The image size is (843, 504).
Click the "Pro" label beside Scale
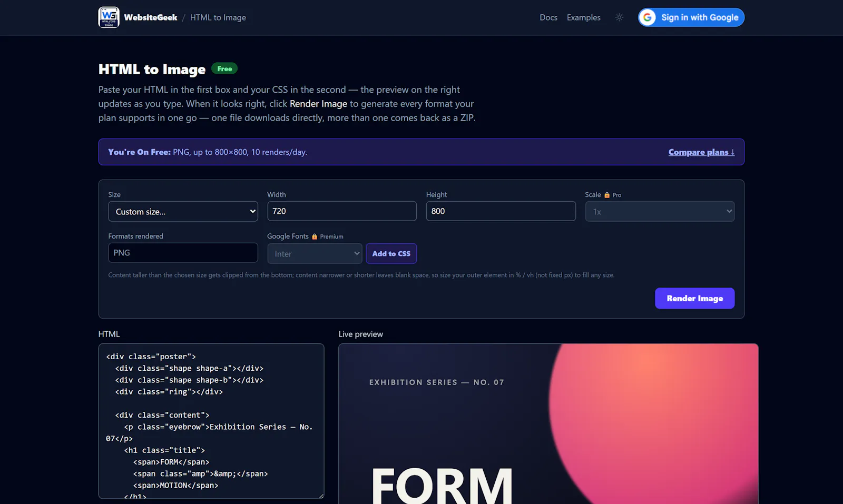(617, 195)
